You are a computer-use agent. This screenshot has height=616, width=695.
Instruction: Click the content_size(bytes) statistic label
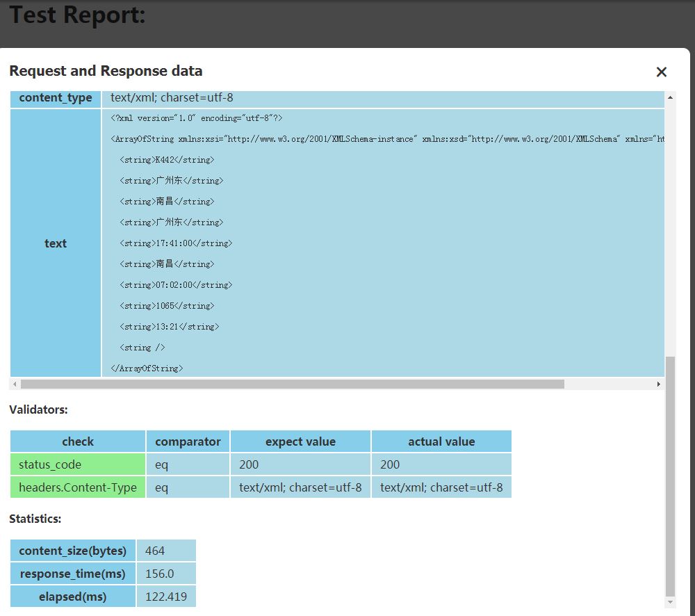pyautogui.click(x=72, y=550)
